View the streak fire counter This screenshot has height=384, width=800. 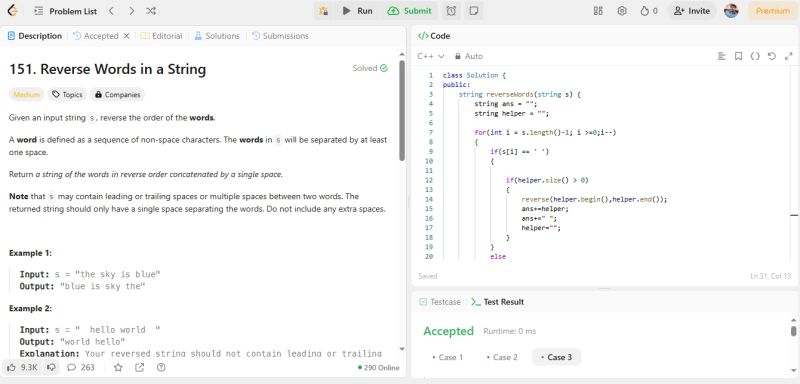pyautogui.click(x=649, y=11)
